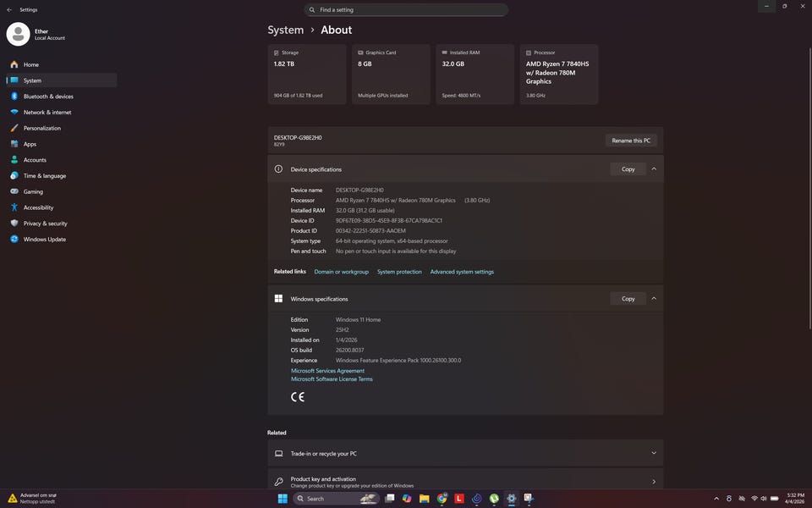Open Windows Update settings
The image size is (812, 508).
(61, 240)
